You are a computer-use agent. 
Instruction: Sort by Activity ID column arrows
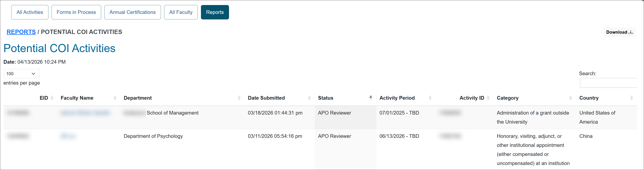[488, 98]
